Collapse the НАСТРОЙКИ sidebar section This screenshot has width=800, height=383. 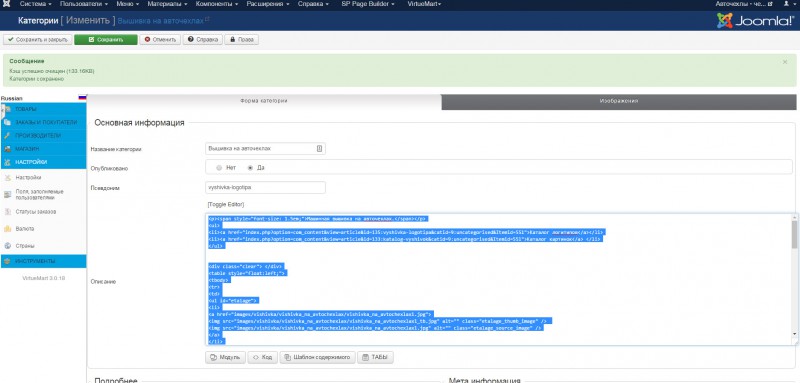click(43, 162)
